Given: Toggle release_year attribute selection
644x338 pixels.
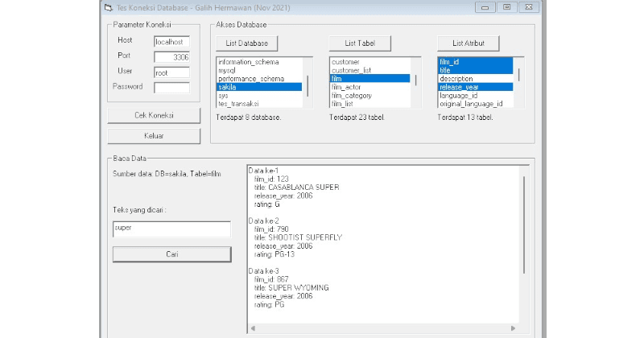Looking at the screenshot, I should [x=476, y=87].
